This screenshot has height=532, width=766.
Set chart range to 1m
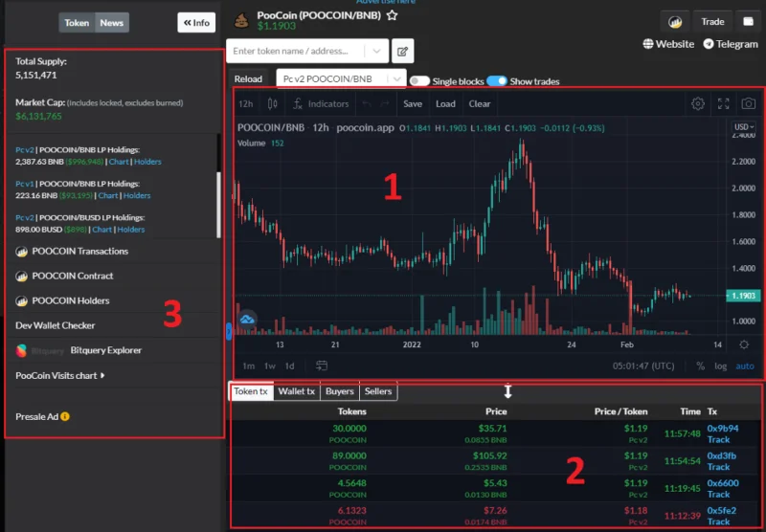pos(249,366)
